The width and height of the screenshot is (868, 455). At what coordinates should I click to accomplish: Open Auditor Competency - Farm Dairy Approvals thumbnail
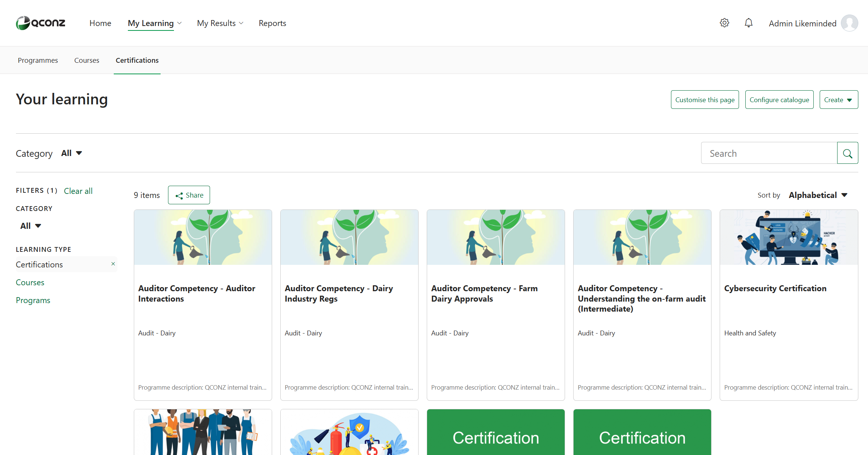496,237
